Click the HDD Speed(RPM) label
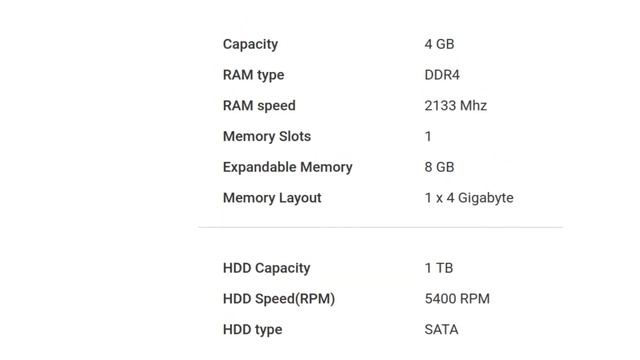The image size is (640, 360). pyautogui.click(x=279, y=299)
